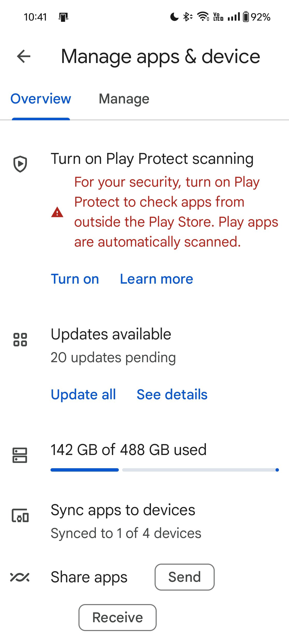Tap the storage usage progress bar
The height and width of the screenshot is (644, 289).
click(165, 470)
